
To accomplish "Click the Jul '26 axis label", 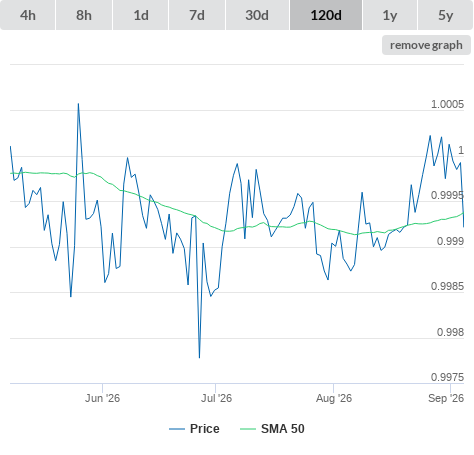I will tap(216, 398).
